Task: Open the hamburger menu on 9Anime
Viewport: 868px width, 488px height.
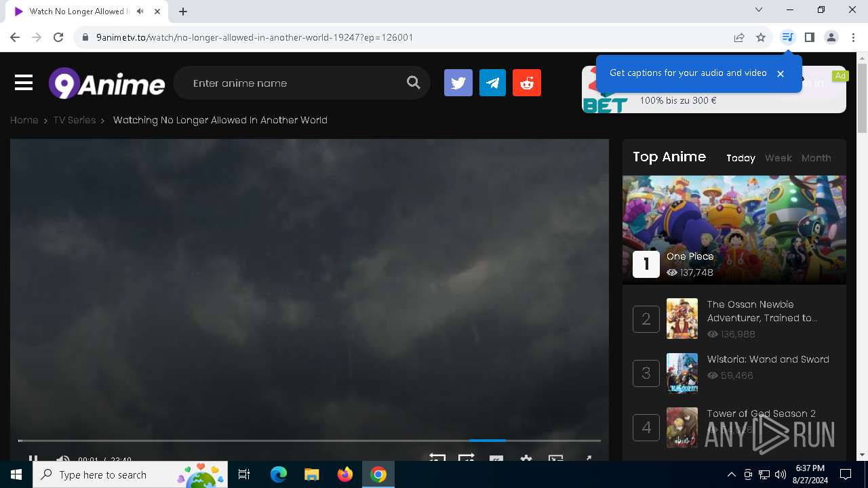Action: (24, 83)
